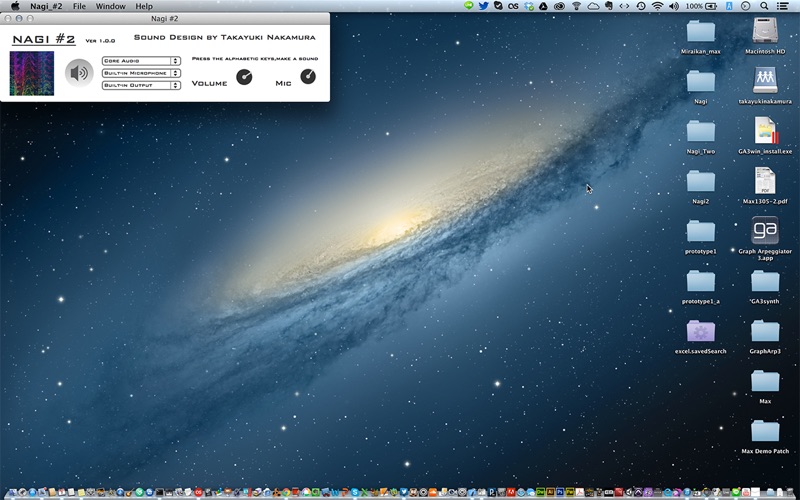800x500 pixels.
Task: Click the colorful Nagi artwork thumbnail
Action: pos(32,73)
